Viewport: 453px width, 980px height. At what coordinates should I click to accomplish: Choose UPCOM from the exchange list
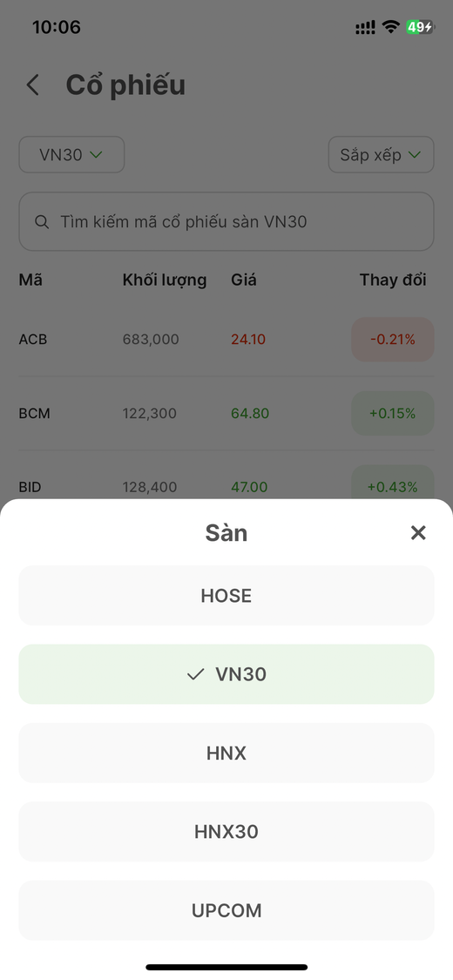(226, 910)
